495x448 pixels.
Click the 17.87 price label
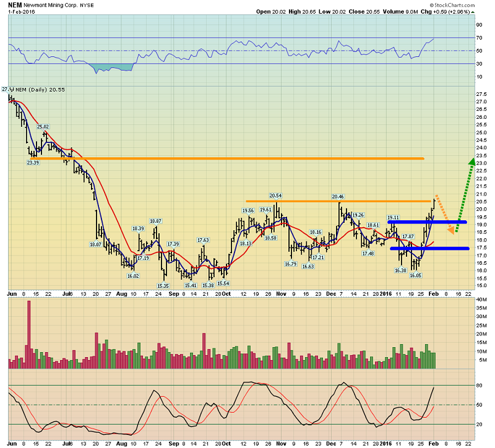[x=408, y=236]
